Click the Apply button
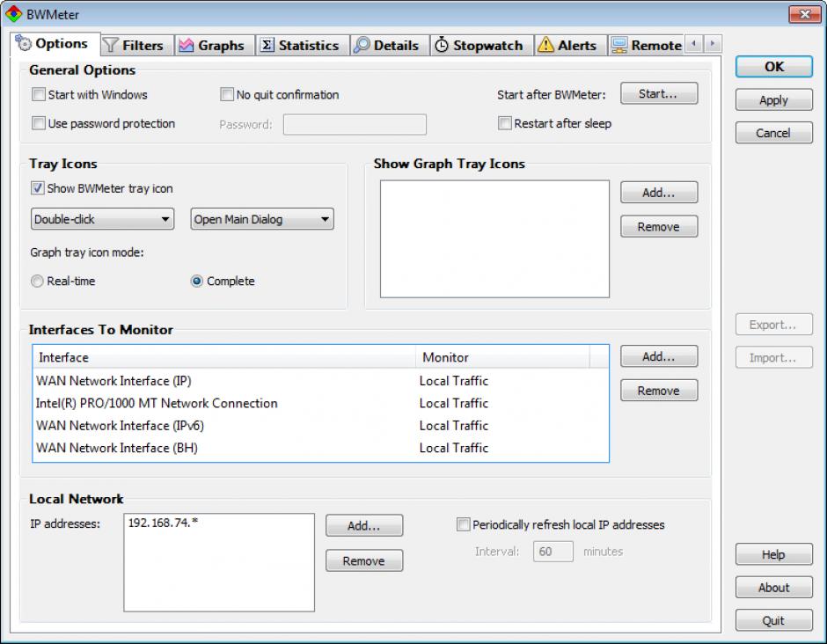827x644 pixels. [x=773, y=99]
